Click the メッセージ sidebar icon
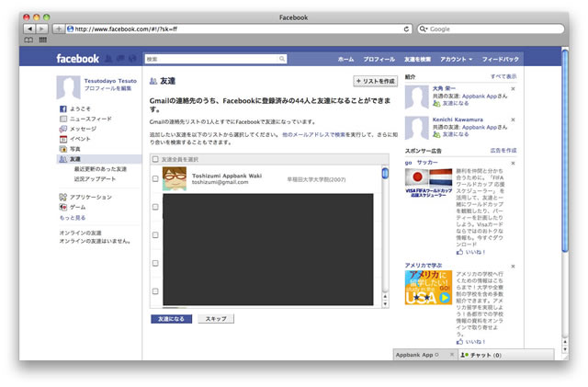 (63, 129)
